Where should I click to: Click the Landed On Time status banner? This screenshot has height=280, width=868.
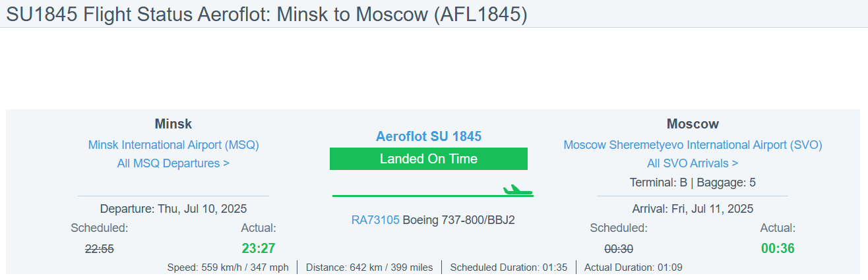(x=429, y=159)
